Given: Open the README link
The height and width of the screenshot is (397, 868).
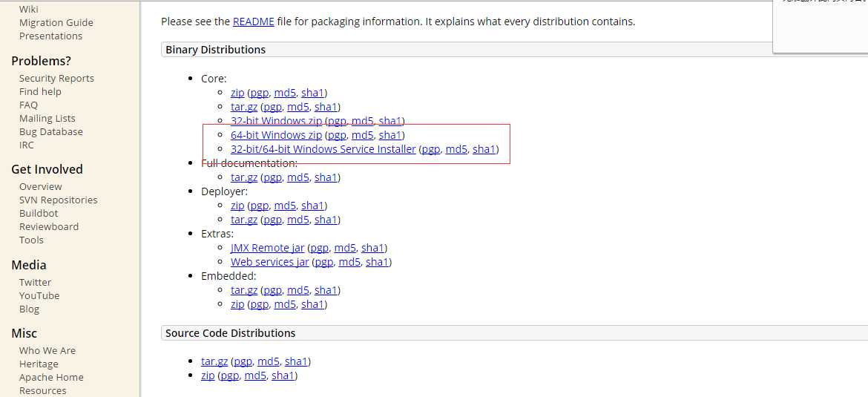Looking at the screenshot, I should tap(253, 22).
